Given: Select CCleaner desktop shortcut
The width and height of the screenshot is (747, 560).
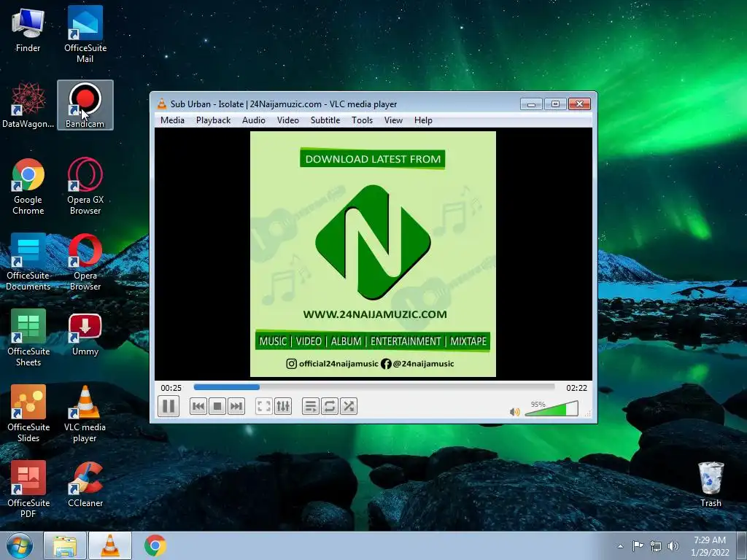Looking at the screenshot, I should click(85, 484).
